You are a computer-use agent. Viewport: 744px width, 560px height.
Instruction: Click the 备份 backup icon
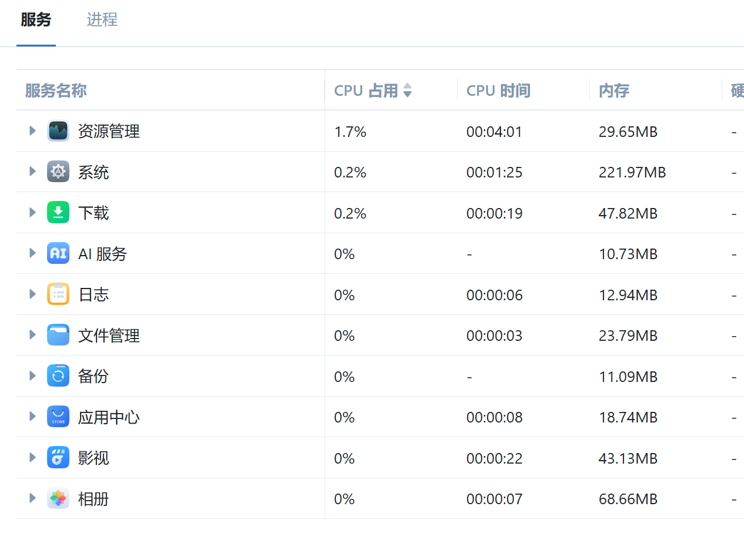[58, 376]
